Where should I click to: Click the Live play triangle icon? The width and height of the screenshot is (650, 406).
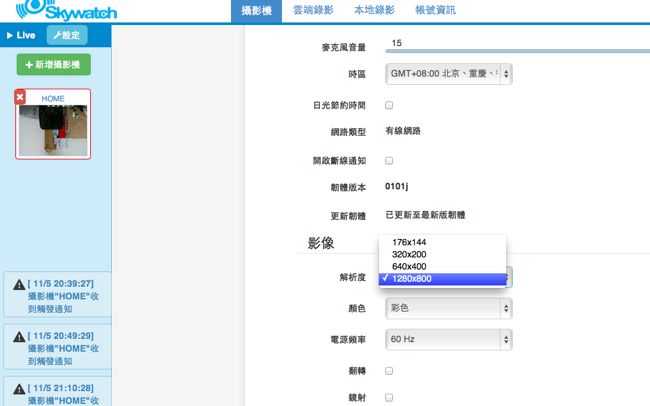[10, 35]
